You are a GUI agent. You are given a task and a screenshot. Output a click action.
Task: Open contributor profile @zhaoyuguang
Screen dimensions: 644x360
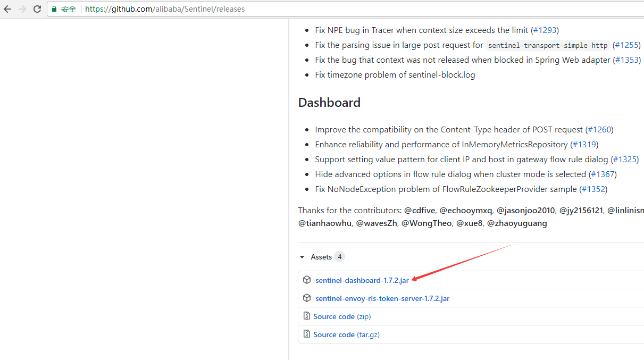[x=517, y=223]
